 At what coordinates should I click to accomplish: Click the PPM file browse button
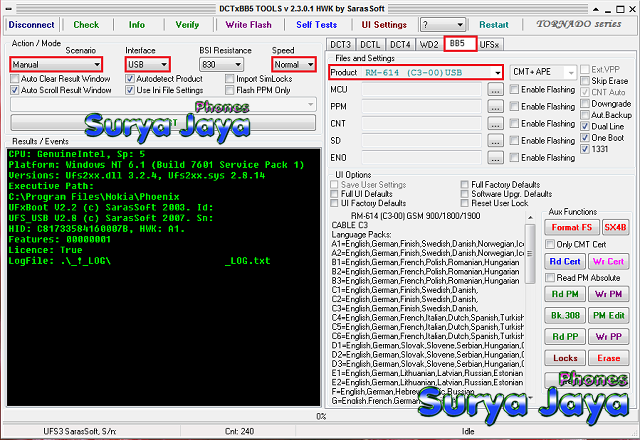click(x=495, y=107)
